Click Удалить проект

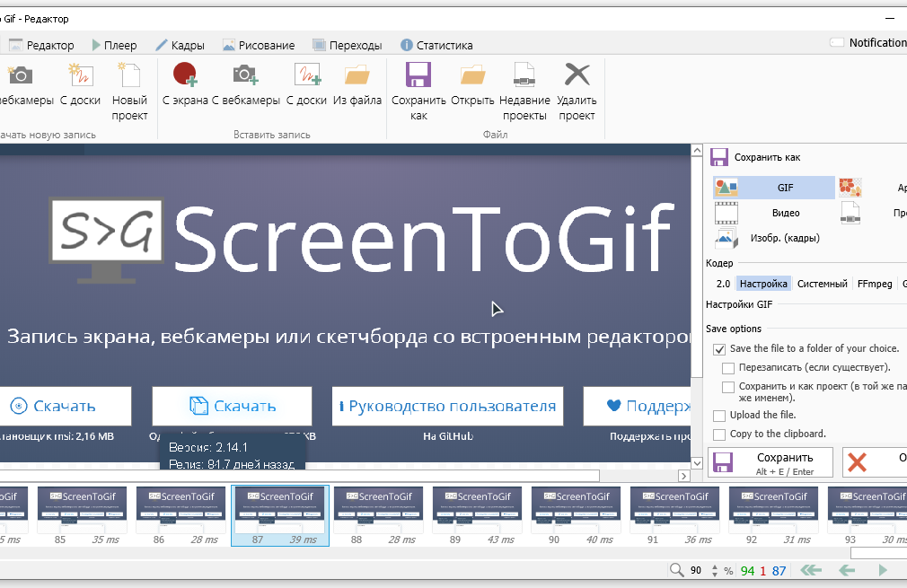click(577, 92)
